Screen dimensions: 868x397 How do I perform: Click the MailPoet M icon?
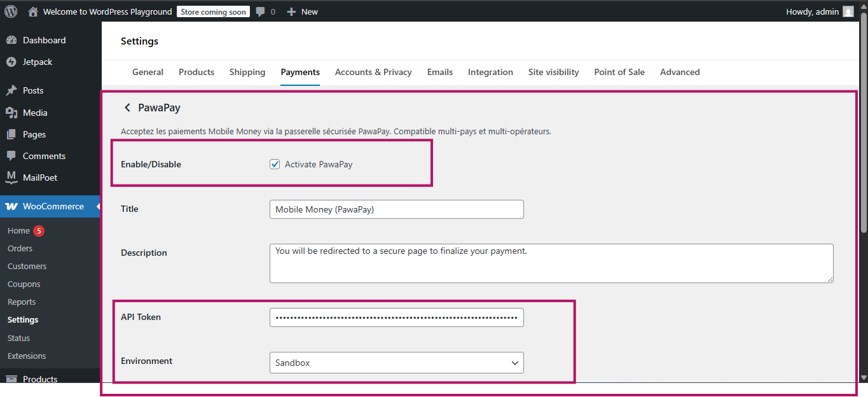tap(11, 178)
